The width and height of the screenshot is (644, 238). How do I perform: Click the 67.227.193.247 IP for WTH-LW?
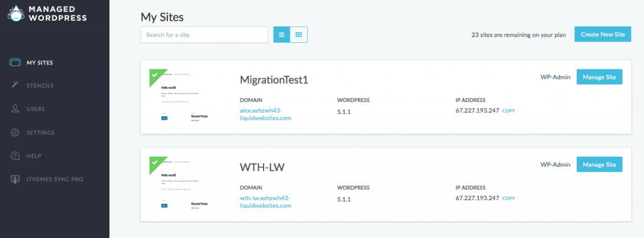[x=478, y=198]
